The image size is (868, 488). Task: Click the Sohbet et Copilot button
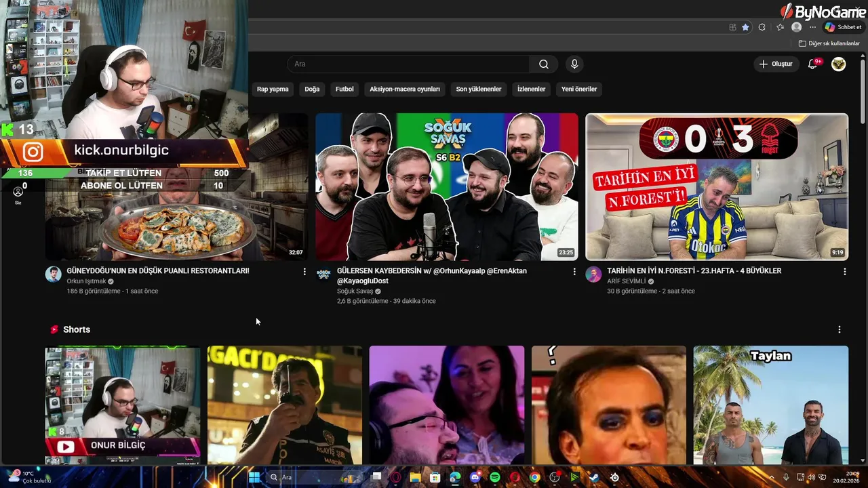pos(843,27)
